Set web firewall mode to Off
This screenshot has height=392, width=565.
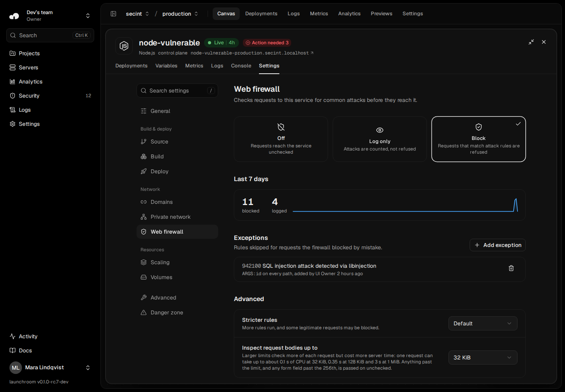[x=281, y=139]
